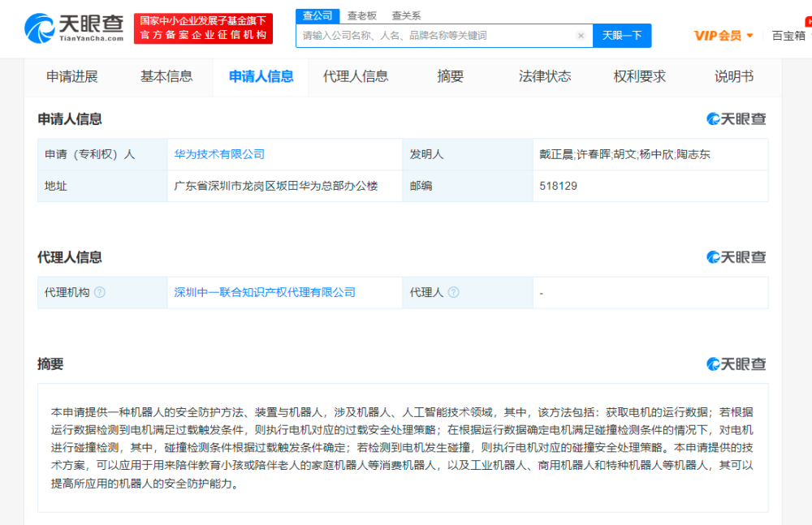Click the 申请（专利权）人 label cell
This screenshot has height=525, width=812.
tap(102, 154)
